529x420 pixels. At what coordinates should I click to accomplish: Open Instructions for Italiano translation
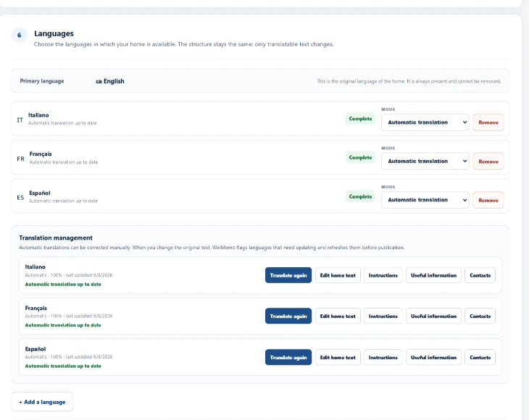coord(383,275)
